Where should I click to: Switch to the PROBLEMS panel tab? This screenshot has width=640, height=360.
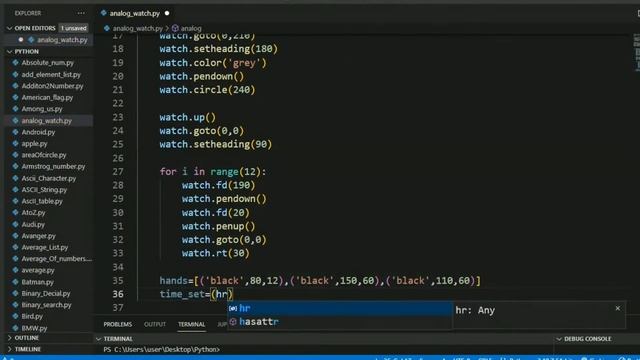(x=118, y=324)
